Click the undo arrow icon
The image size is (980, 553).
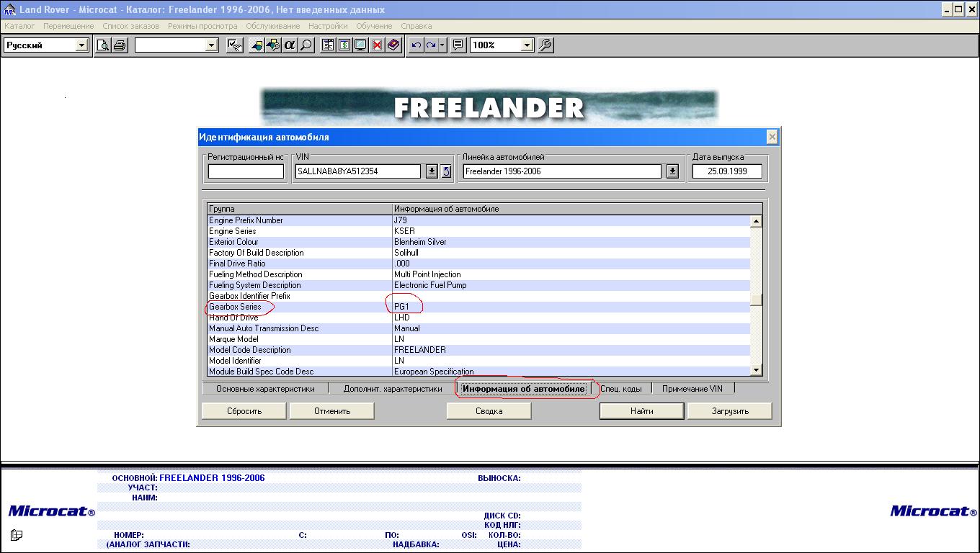click(x=416, y=45)
